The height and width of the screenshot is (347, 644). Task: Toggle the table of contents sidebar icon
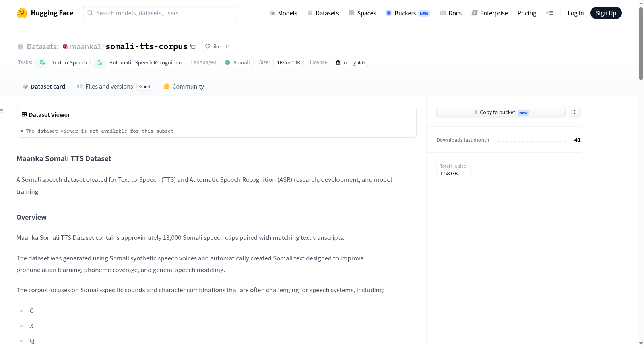click(x=2, y=111)
